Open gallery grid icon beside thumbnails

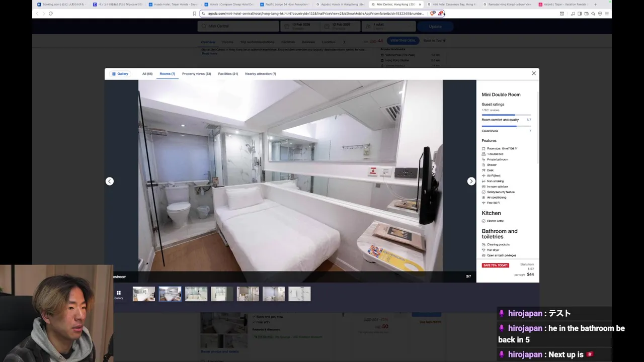(x=119, y=295)
